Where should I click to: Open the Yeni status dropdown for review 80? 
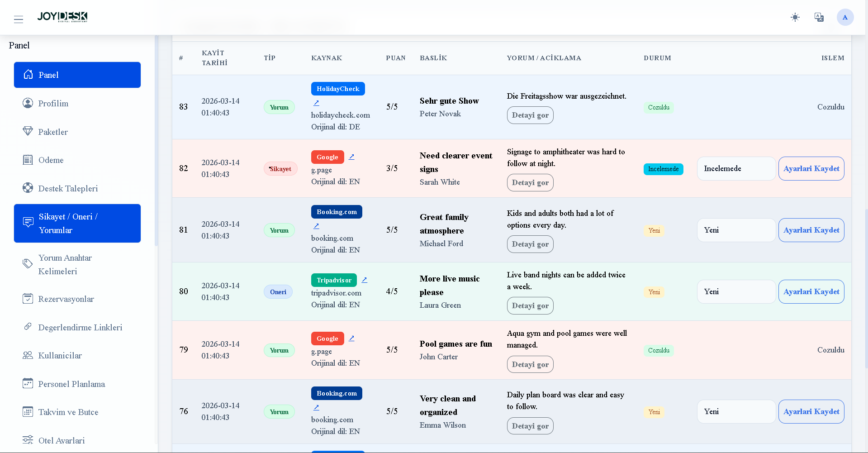736,291
